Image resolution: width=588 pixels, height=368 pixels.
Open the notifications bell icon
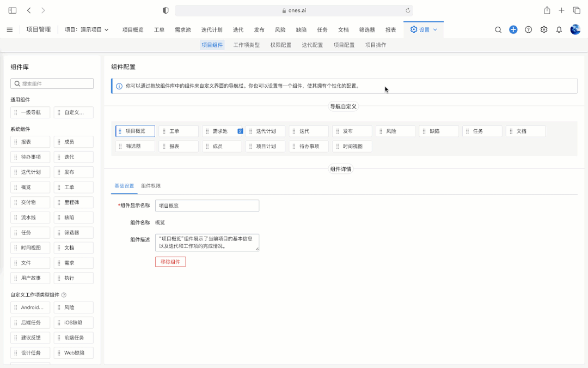pyautogui.click(x=559, y=30)
